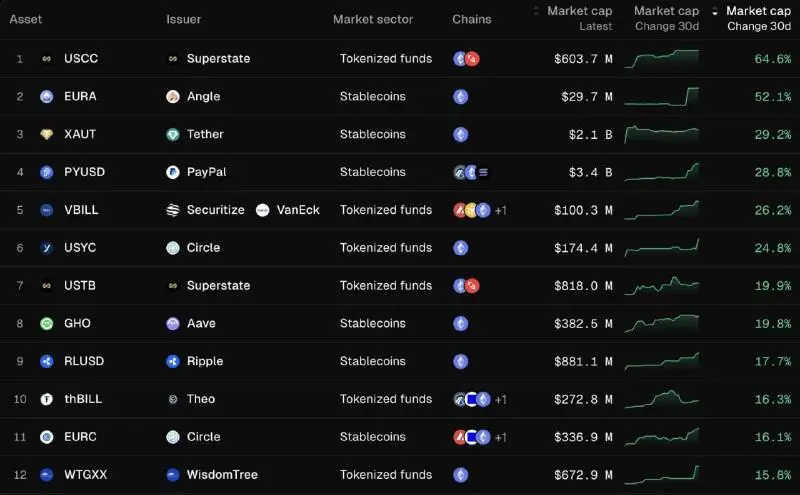The image size is (800, 495).
Task: Open the Securitize issuer link
Action: coord(215,210)
